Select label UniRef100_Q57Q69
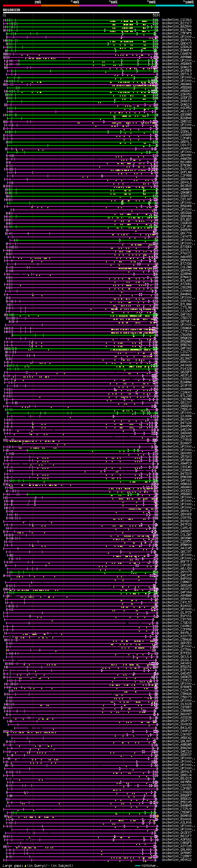Image resolution: width=197 pixels, height=868 pixels. 177,460
